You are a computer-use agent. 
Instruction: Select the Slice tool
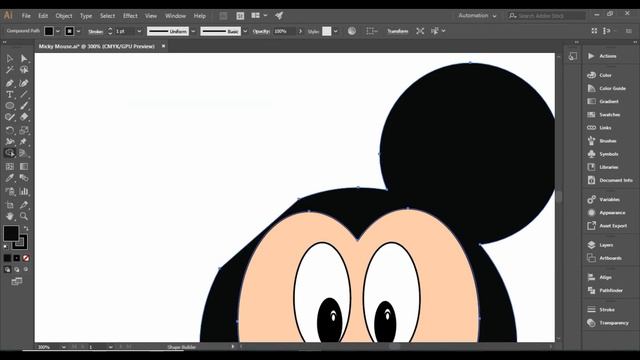click(24, 205)
